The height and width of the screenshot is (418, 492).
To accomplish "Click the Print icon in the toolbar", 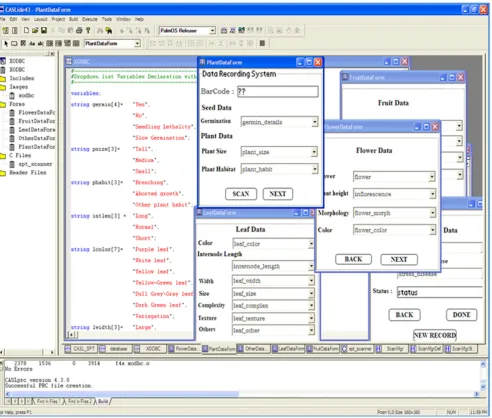I will (79, 31).
